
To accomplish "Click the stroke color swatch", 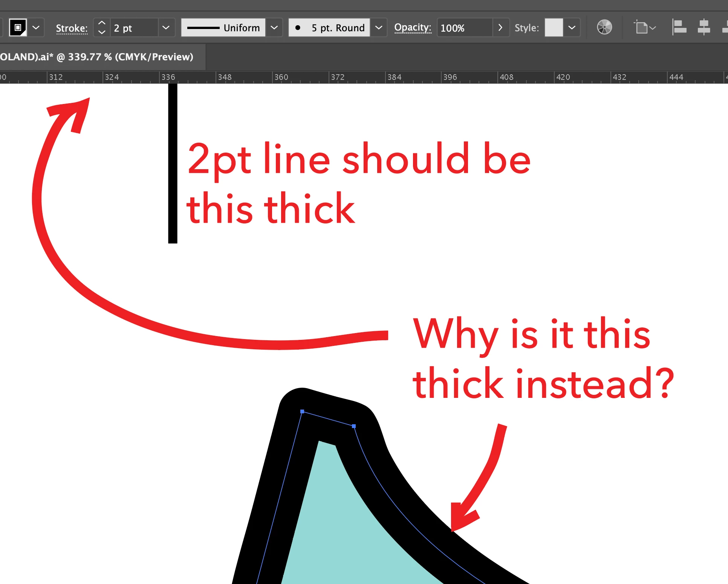I will [18, 28].
